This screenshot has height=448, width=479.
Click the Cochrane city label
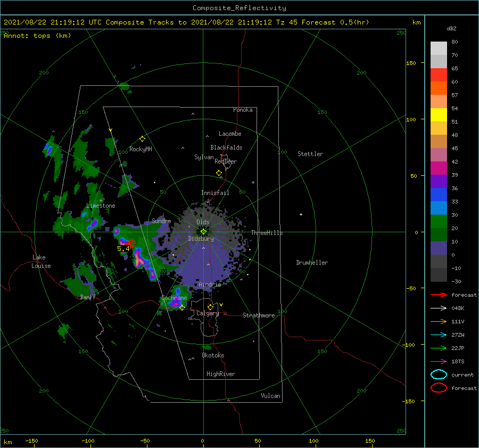[x=174, y=298]
